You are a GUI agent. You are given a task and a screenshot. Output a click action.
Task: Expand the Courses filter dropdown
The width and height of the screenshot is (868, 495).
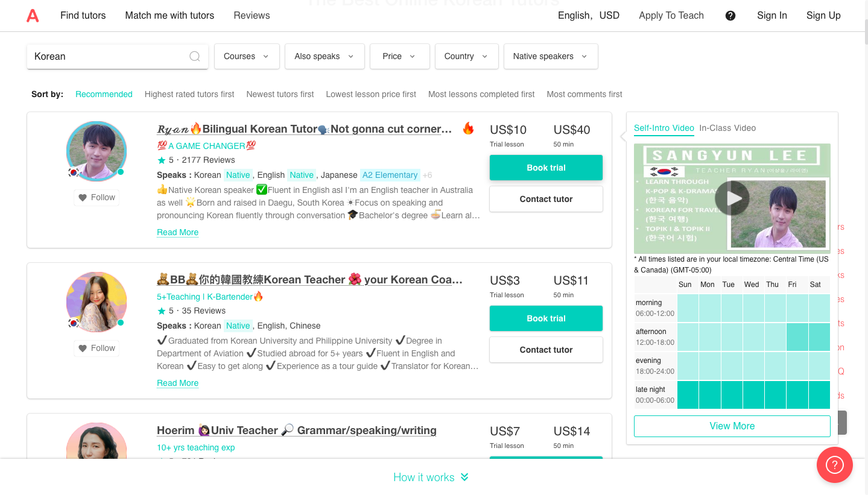247,57
